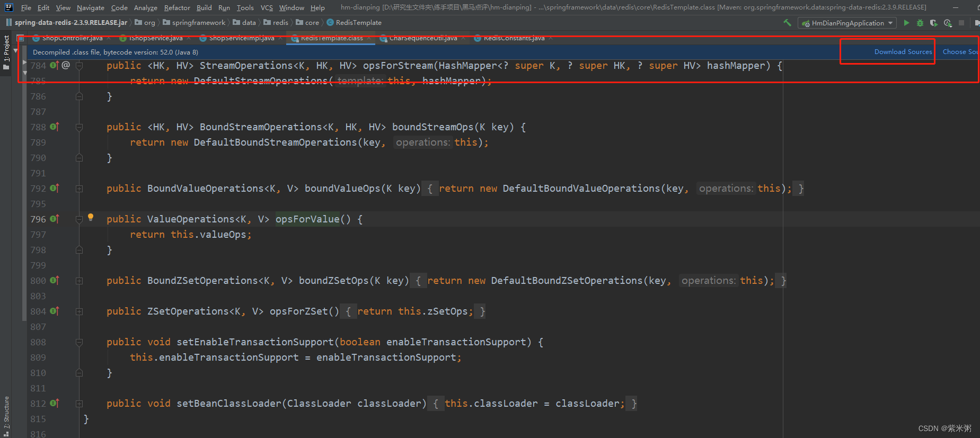Click the gray Stop square icon

pyautogui.click(x=961, y=23)
